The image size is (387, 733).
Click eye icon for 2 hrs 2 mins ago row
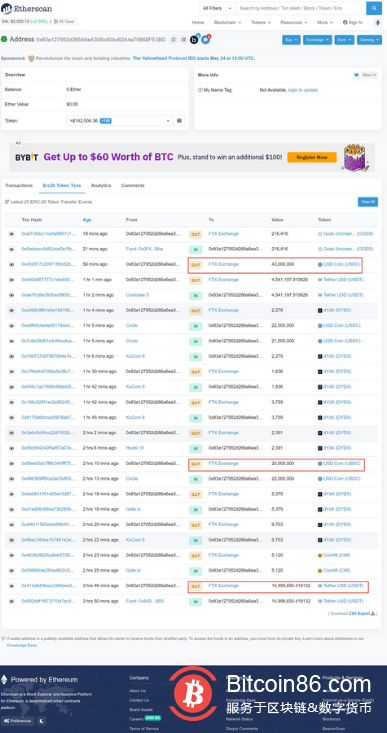pyautogui.click(x=12, y=433)
